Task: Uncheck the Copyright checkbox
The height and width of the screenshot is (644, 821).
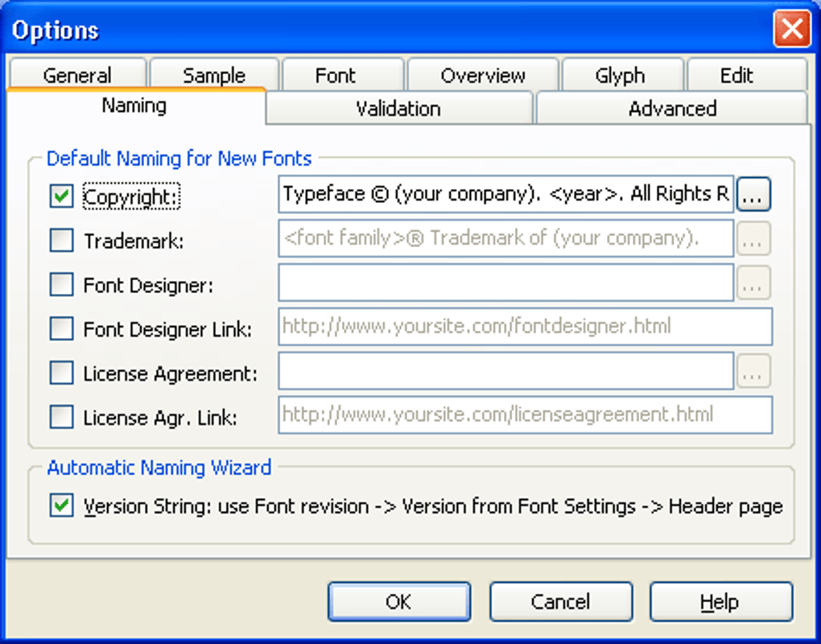Action: pos(60,195)
